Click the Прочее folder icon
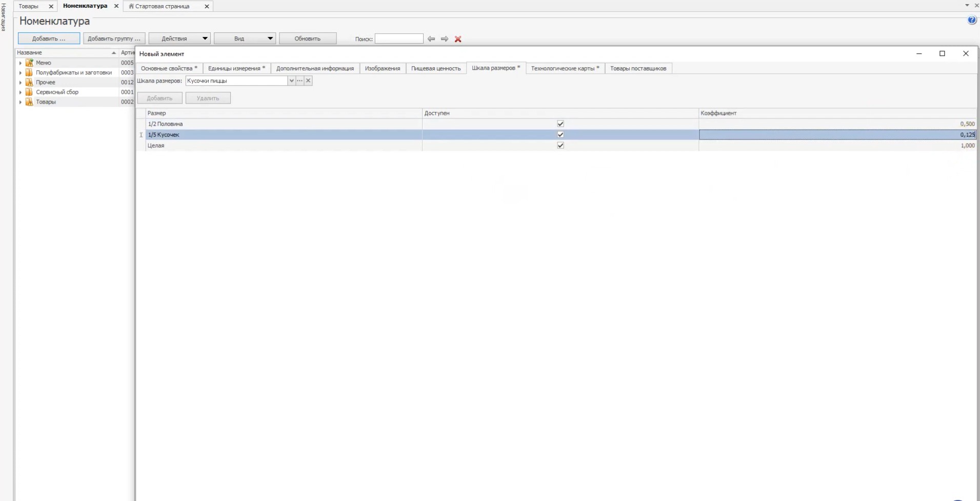The width and height of the screenshot is (980, 501). pyautogui.click(x=29, y=82)
